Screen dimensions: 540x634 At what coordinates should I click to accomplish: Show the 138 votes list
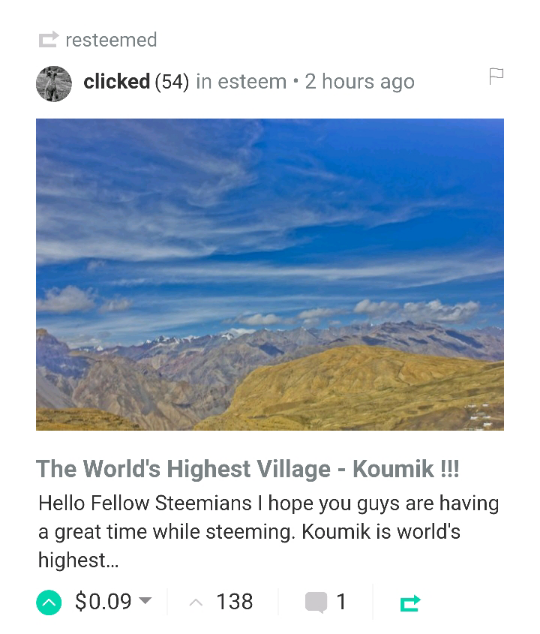click(234, 601)
